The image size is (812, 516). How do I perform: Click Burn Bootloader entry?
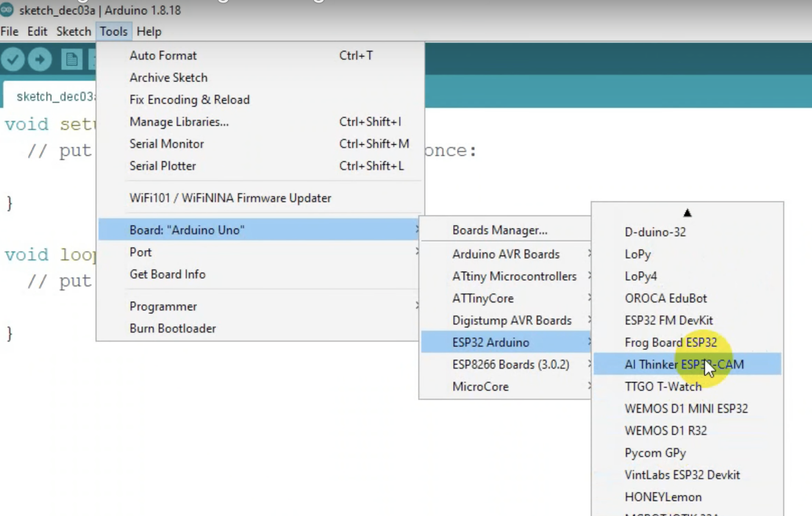172,329
